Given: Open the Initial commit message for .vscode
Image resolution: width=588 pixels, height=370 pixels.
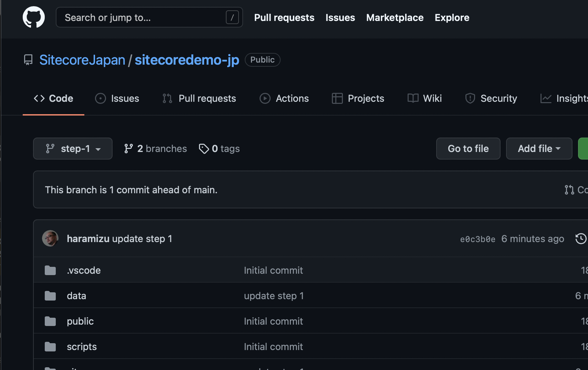Looking at the screenshot, I should [x=273, y=270].
